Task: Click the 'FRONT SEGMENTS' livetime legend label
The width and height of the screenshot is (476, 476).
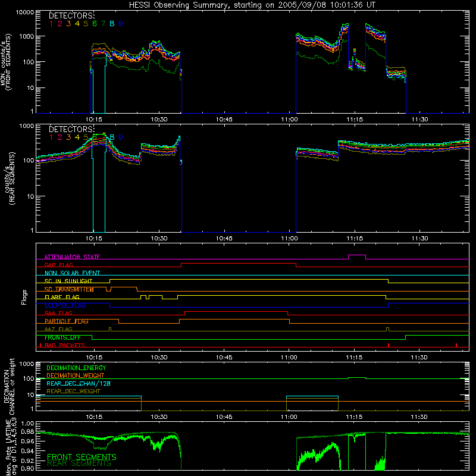Action: tap(82, 457)
